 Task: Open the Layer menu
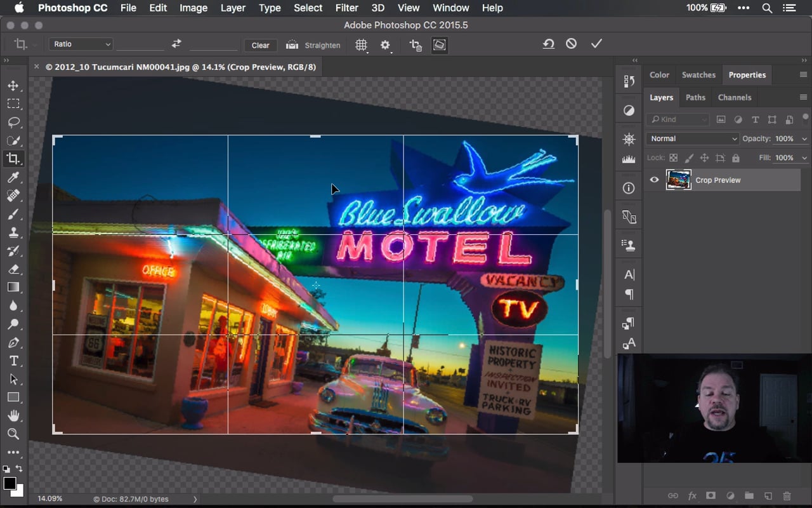click(233, 8)
